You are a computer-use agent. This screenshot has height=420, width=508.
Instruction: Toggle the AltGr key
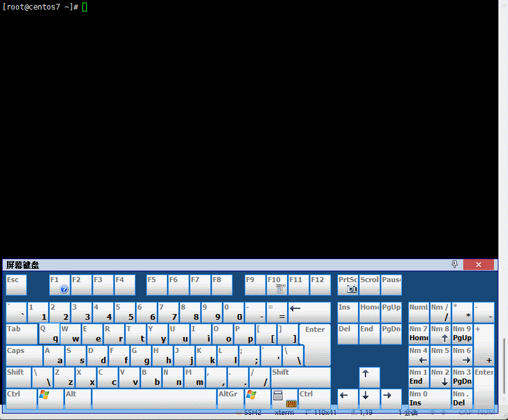[230, 399]
